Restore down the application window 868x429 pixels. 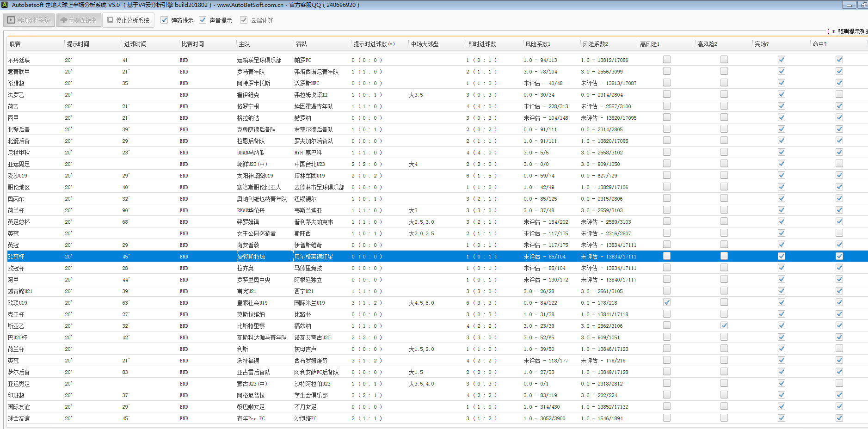(x=863, y=5)
